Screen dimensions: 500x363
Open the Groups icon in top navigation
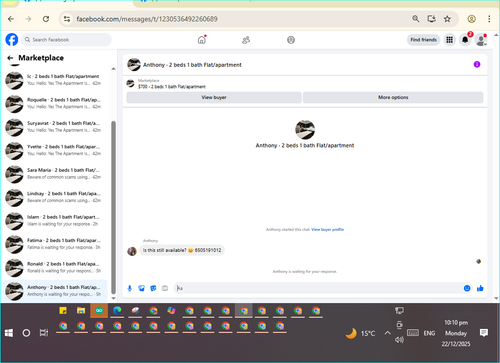point(291,40)
